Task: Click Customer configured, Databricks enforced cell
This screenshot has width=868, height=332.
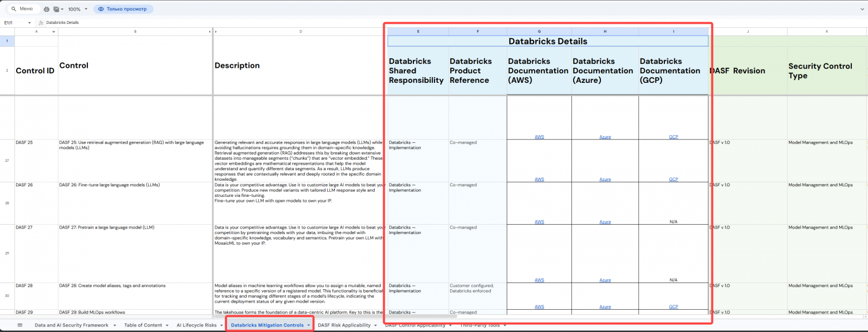Action: tap(478, 296)
